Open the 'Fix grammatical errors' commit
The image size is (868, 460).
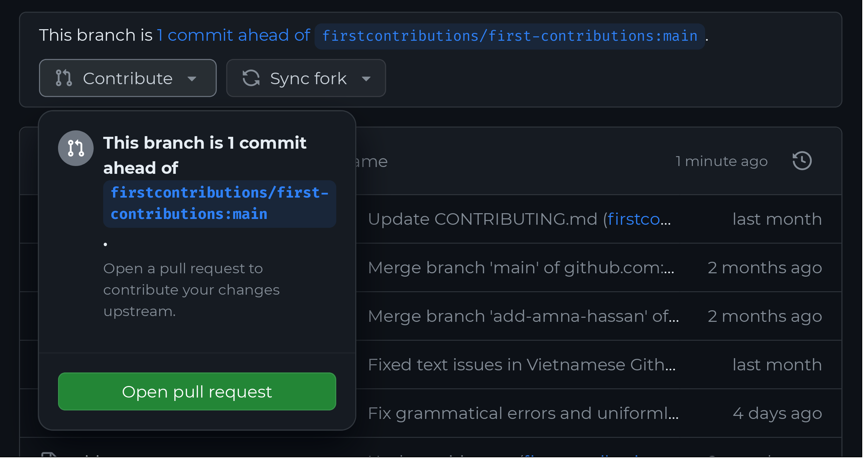click(523, 413)
